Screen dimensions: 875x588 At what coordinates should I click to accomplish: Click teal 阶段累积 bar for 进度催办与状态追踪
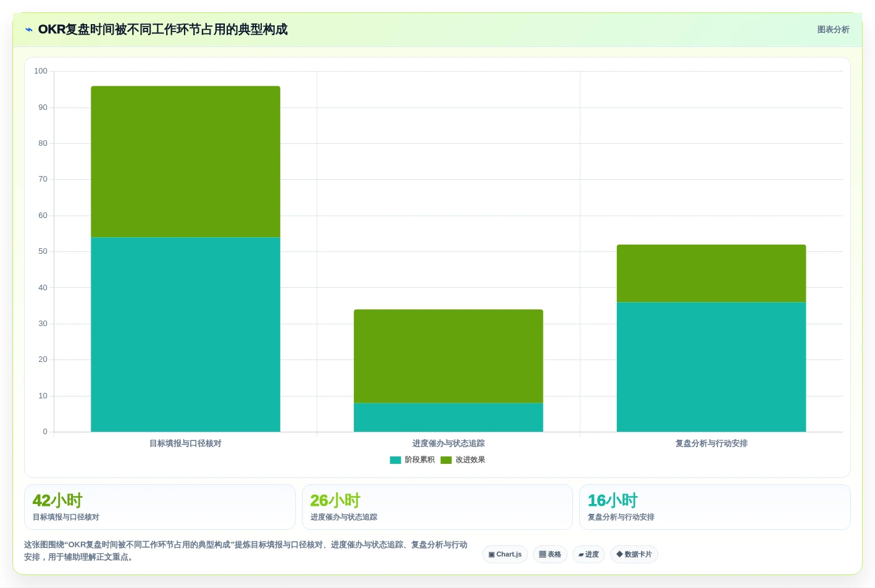coord(448,418)
